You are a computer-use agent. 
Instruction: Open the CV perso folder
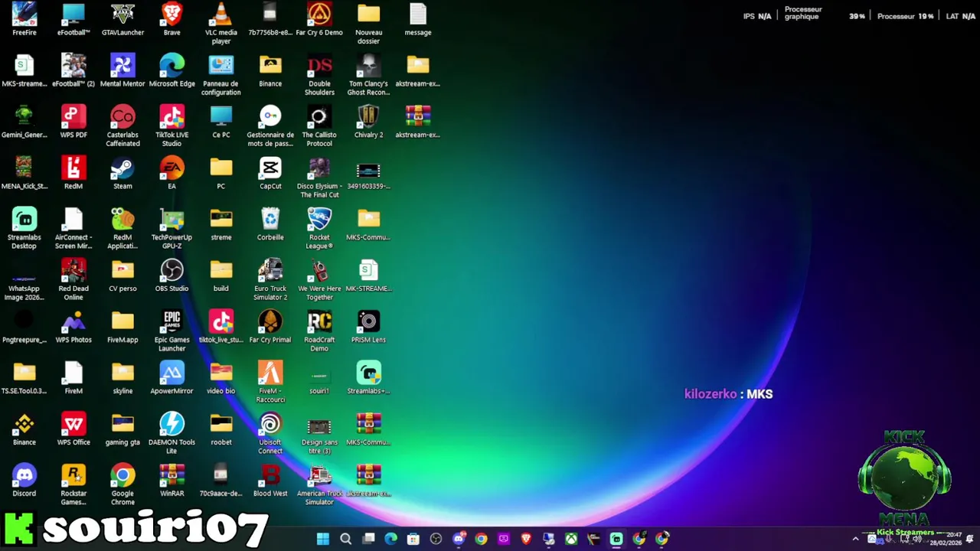122,276
